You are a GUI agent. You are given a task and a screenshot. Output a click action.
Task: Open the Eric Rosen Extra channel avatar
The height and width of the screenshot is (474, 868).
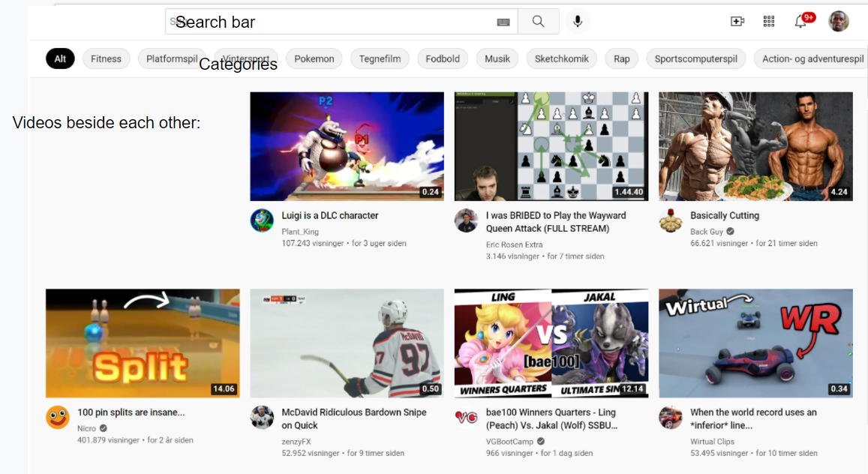[466, 220]
